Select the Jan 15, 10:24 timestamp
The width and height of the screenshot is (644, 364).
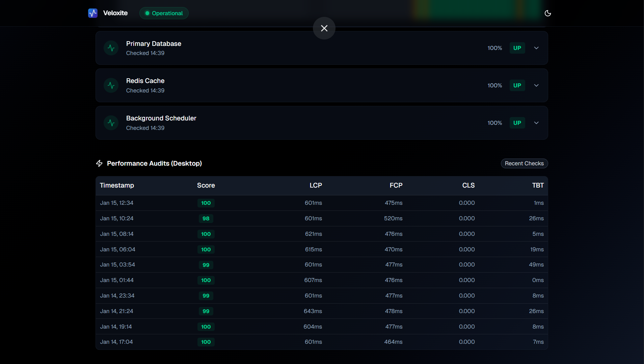click(116, 218)
